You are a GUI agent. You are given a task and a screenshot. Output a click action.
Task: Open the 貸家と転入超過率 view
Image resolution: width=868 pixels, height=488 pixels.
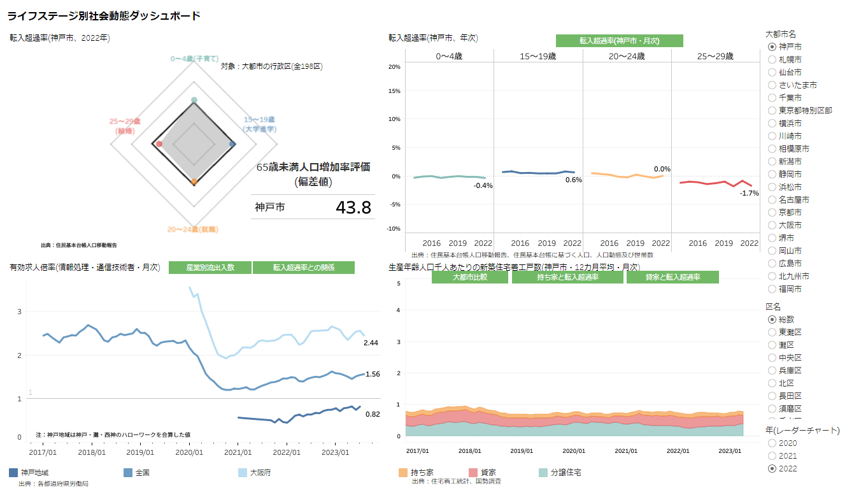point(672,277)
